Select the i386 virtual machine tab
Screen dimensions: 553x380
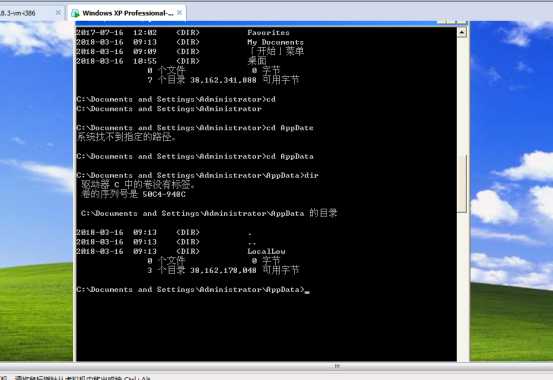point(31,13)
